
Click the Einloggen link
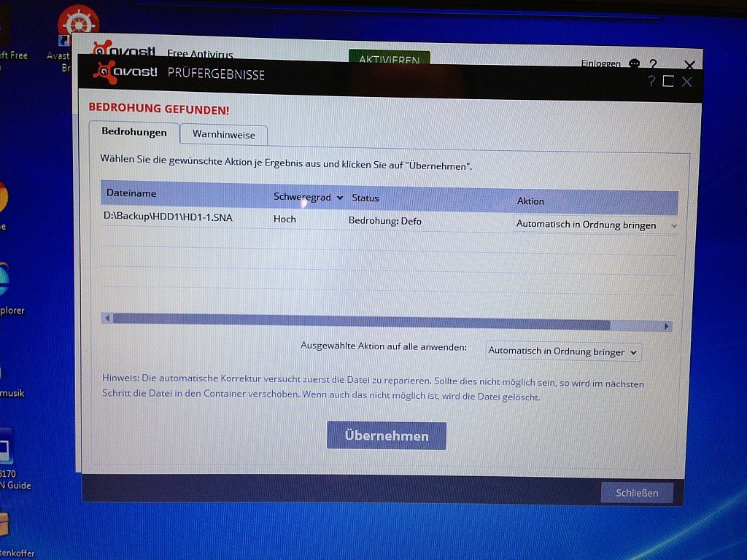(x=600, y=64)
